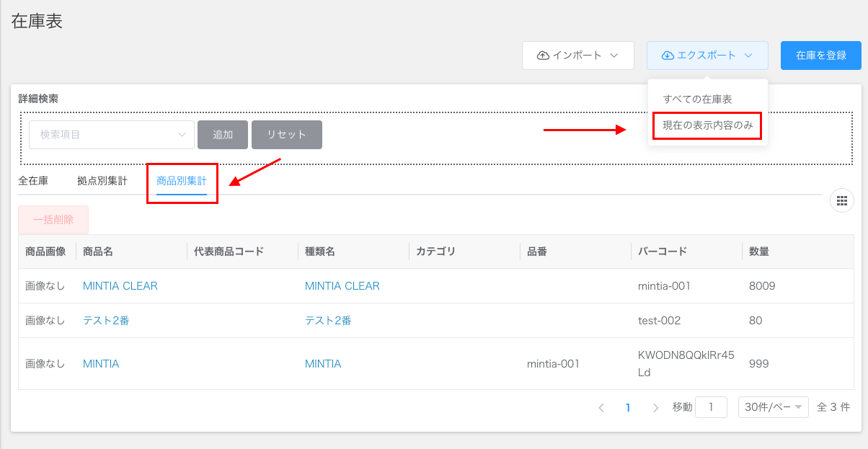Screen dimensions: 868x449
Task: Open the column display grid icon
Action: (841, 200)
